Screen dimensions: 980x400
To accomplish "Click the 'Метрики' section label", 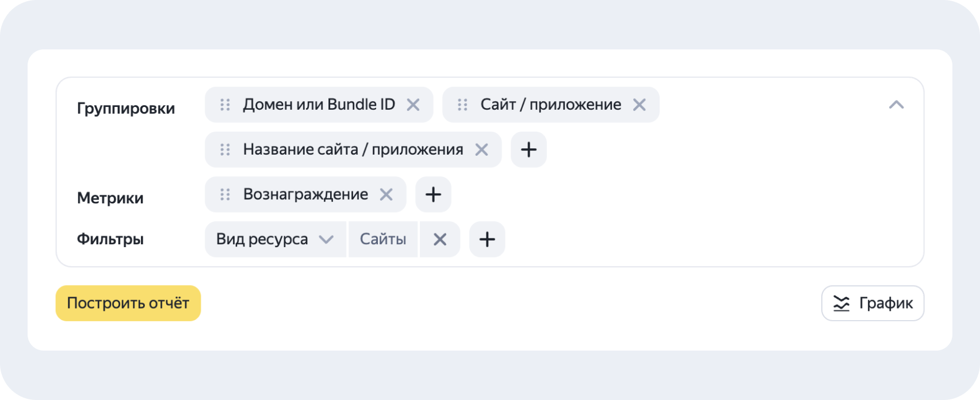I will 110,198.
